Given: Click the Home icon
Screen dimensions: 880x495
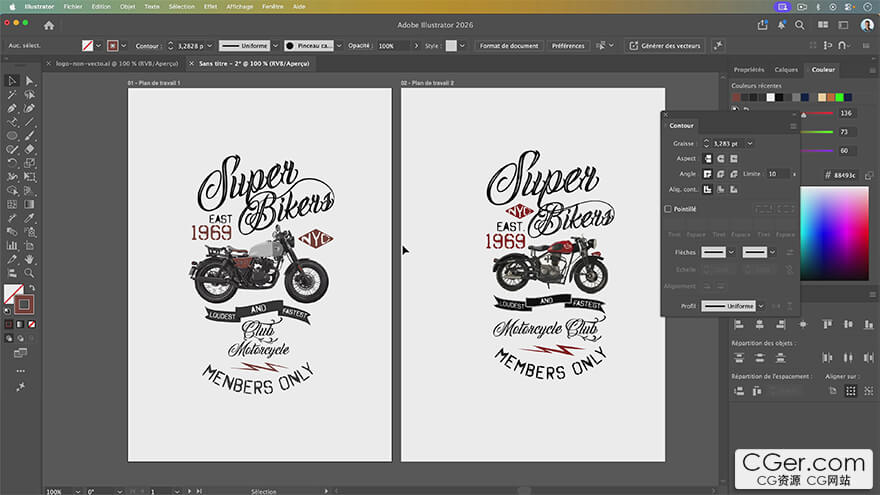Looking at the screenshot, I should 49,25.
